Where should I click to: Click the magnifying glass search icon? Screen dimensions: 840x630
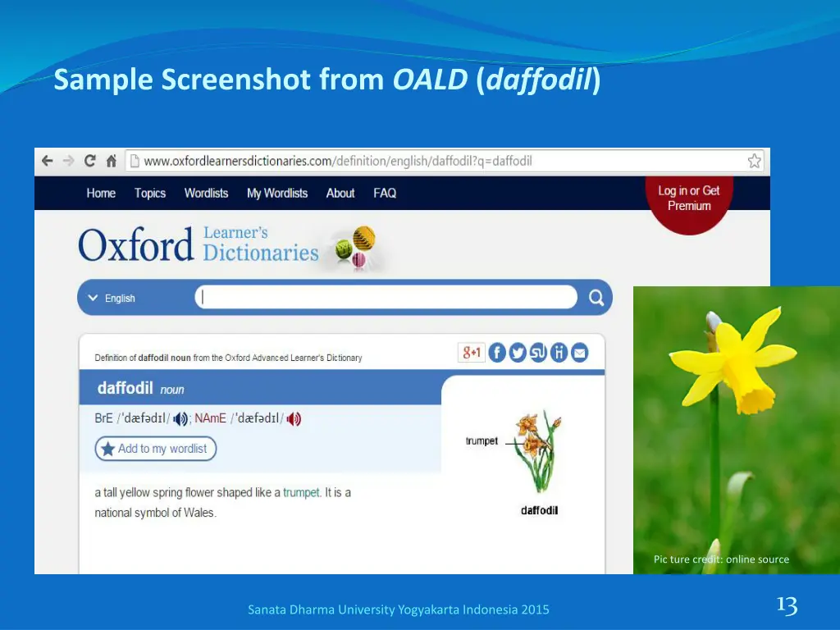[596, 297]
